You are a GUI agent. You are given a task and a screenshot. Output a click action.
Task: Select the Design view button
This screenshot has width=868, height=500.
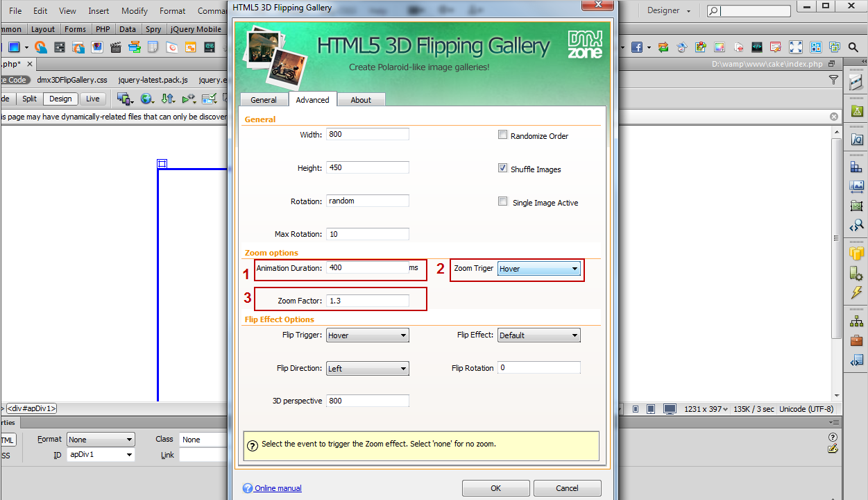click(60, 99)
